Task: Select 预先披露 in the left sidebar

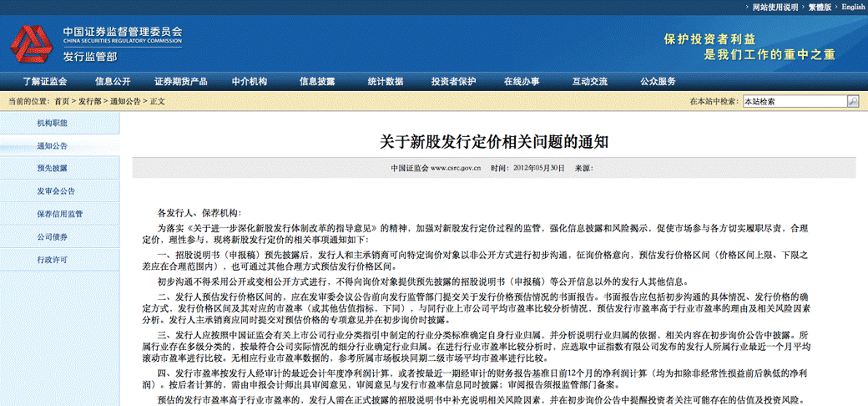Action: pos(52,168)
